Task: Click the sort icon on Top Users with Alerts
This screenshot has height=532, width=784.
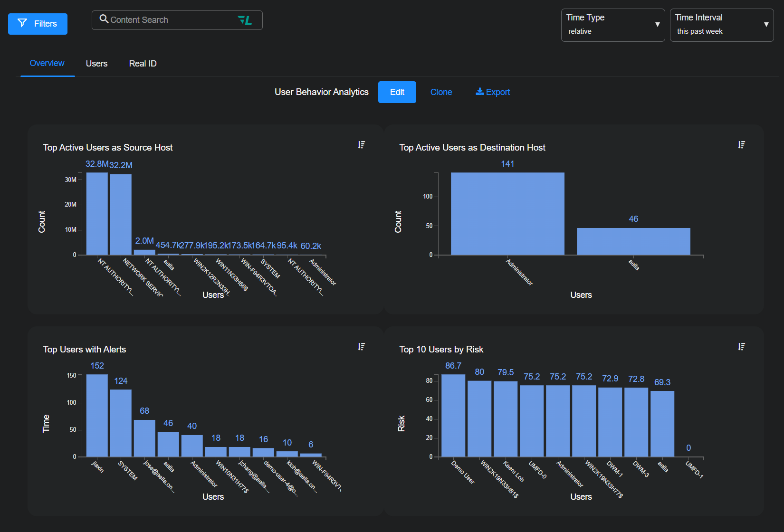Action: (x=361, y=347)
